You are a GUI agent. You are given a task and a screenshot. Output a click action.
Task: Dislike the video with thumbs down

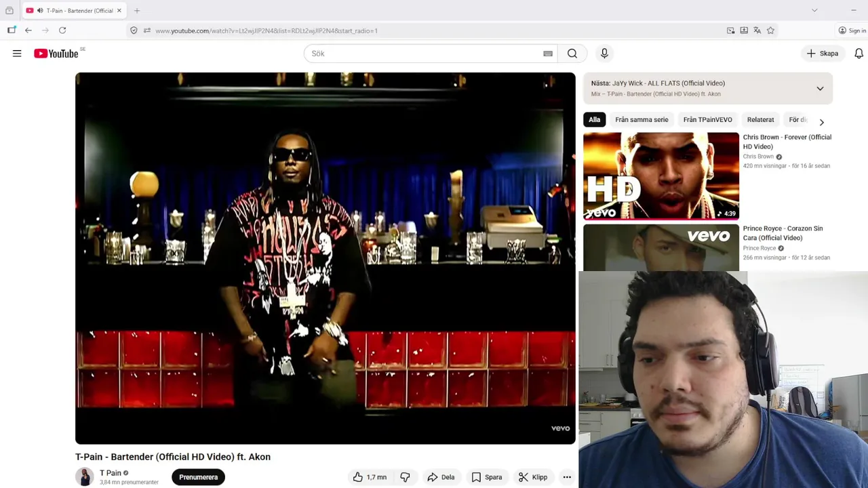(405, 477)
